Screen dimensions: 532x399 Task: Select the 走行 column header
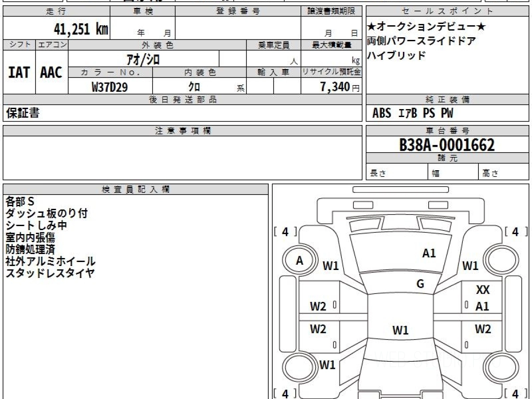point(55,12)
